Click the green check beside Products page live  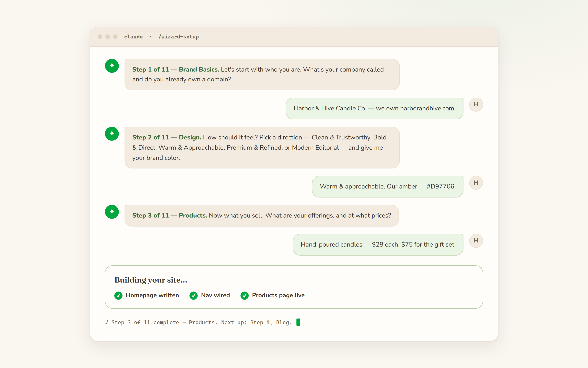(x=244, y=295)
